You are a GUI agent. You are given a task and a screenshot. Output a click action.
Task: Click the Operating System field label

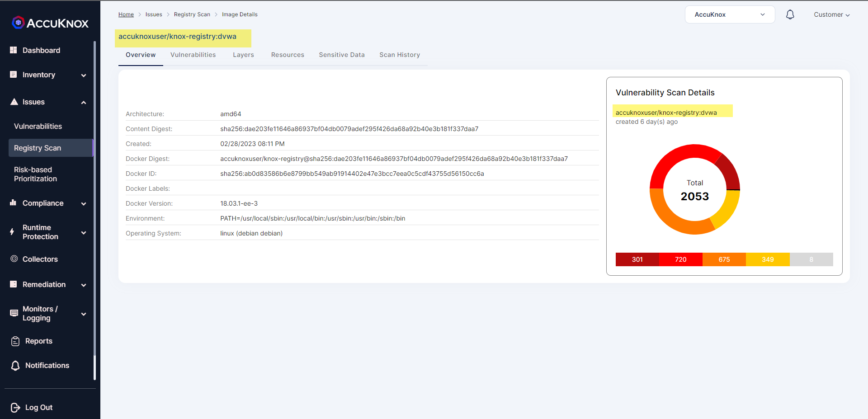[x=153, y=233]
